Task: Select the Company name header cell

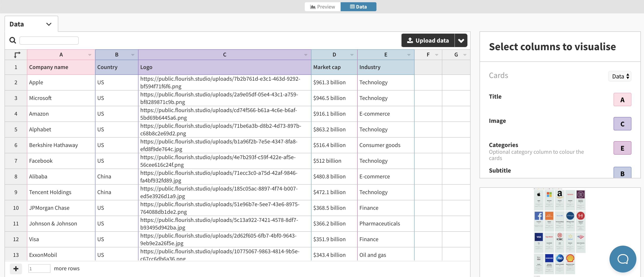Action: 61,67
